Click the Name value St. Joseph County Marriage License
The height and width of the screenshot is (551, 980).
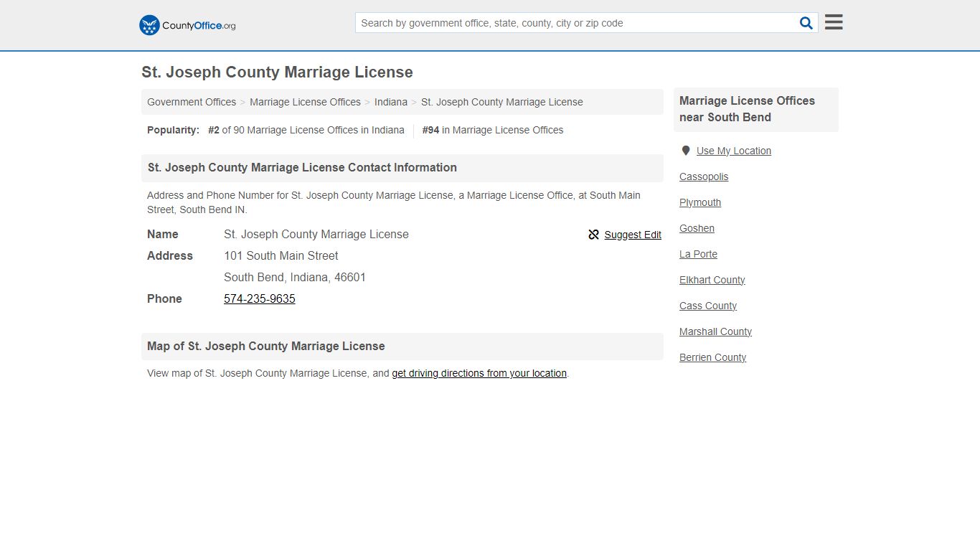click(x=316, y=234)
